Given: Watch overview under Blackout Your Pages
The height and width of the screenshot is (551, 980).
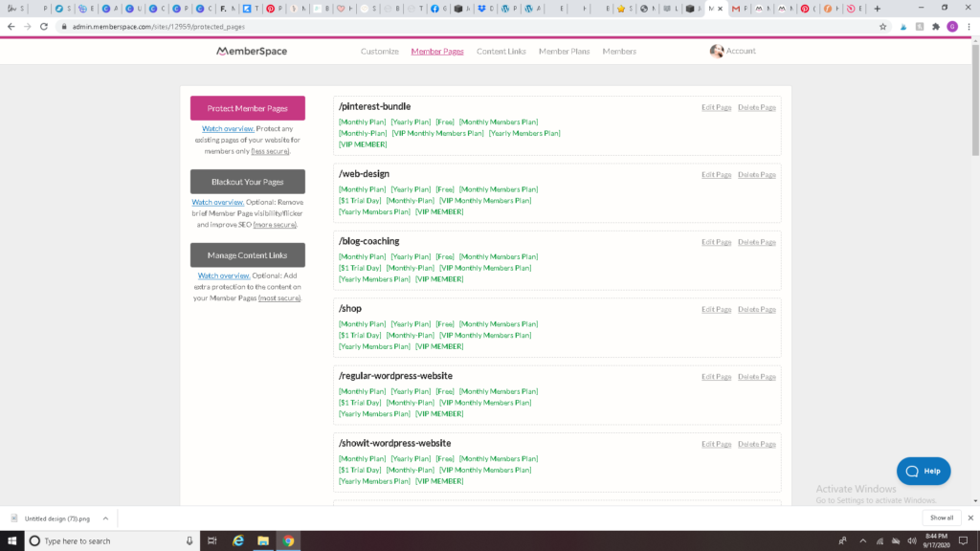Looking at the screenshot, I should pos(217,203).
